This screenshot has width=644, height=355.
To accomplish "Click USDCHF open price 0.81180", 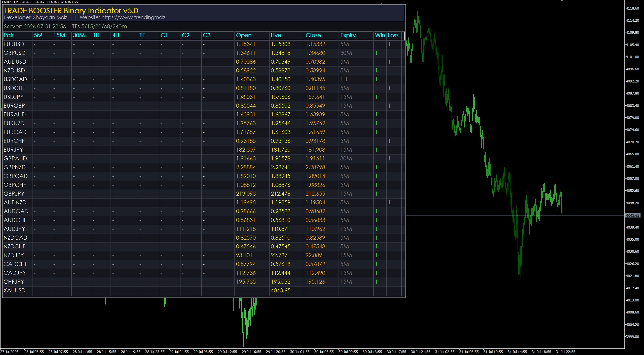I will tap(246, 88).
